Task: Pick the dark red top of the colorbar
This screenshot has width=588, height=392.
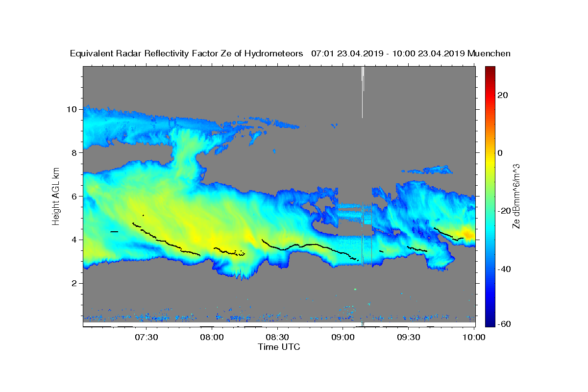Action: (x=490, y=70)
